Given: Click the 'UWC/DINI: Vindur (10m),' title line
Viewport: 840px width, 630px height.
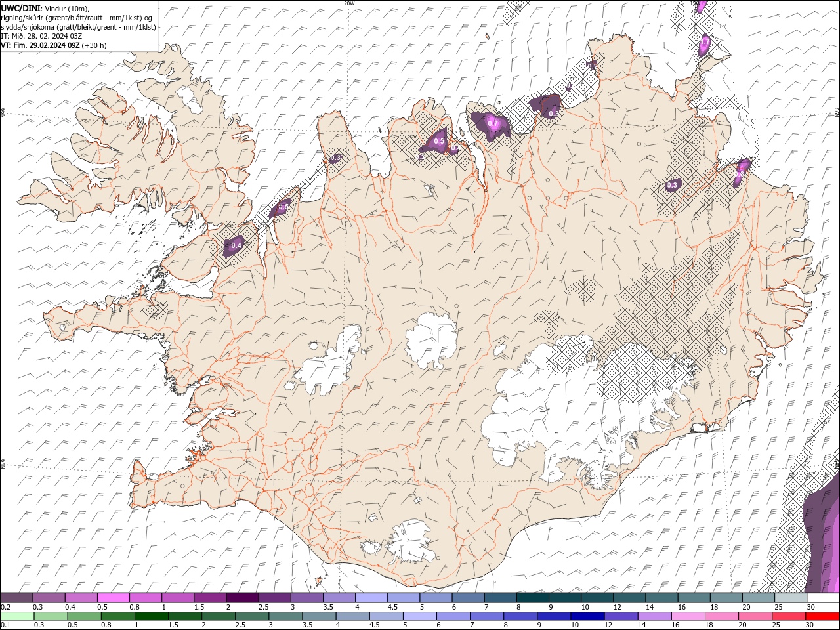Looking at the screenshot, I should pyautogui.click(x=45, y=8).
